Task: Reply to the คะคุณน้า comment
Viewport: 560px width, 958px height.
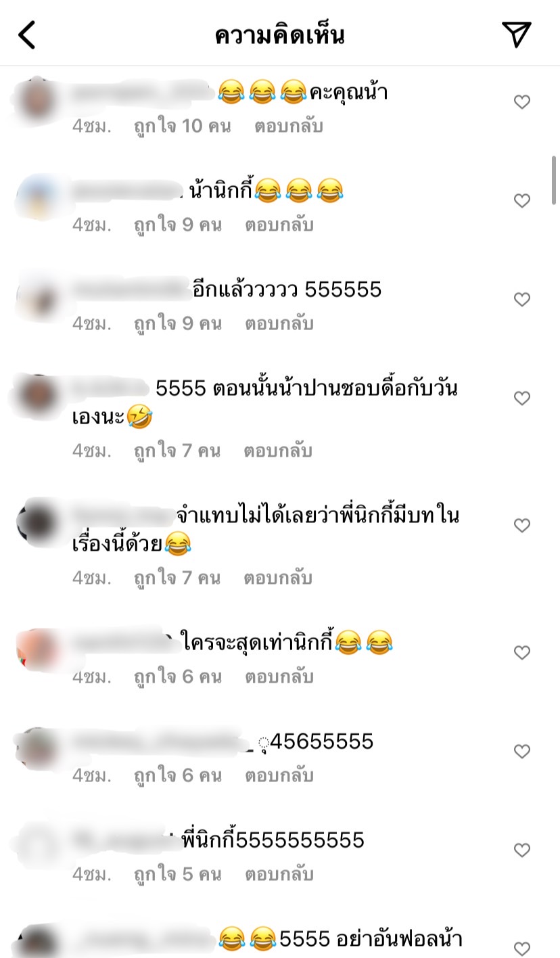Action: pyautogui.click(x=289, y=126)
